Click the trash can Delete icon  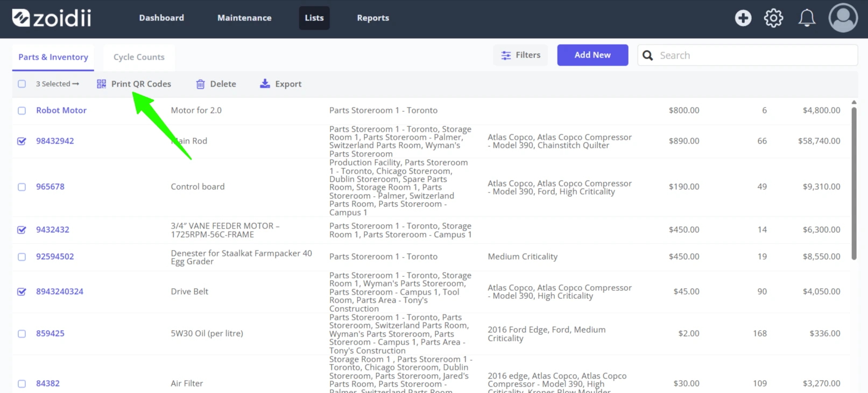[x=200, y=84]
